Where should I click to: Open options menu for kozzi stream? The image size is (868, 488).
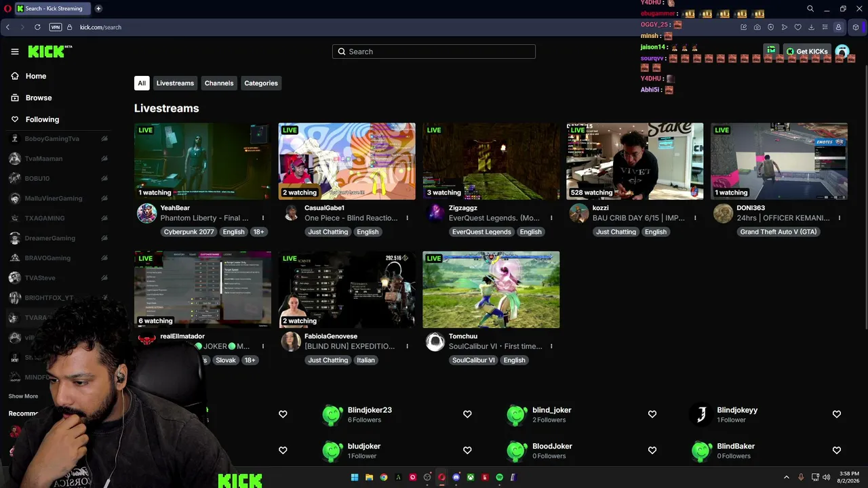pos(695,218)
